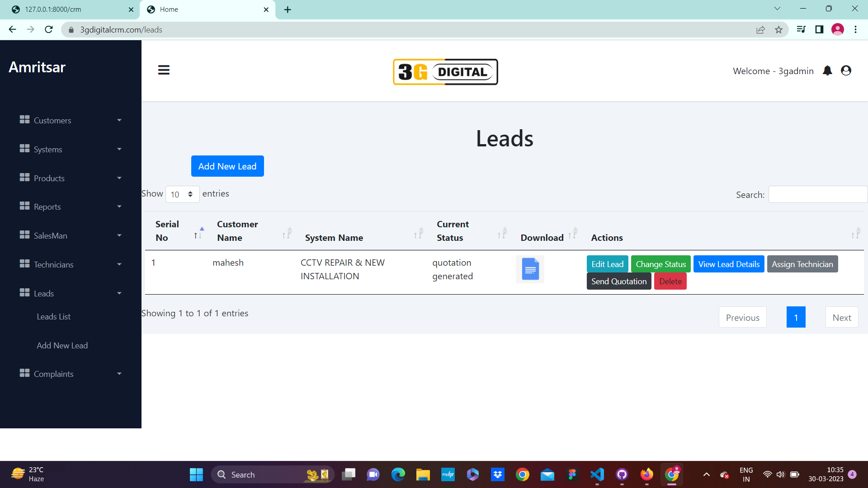868x488 pixels.
Task: Click the Complaints grid icon in sidebar
Action: (x=24, y=373)
